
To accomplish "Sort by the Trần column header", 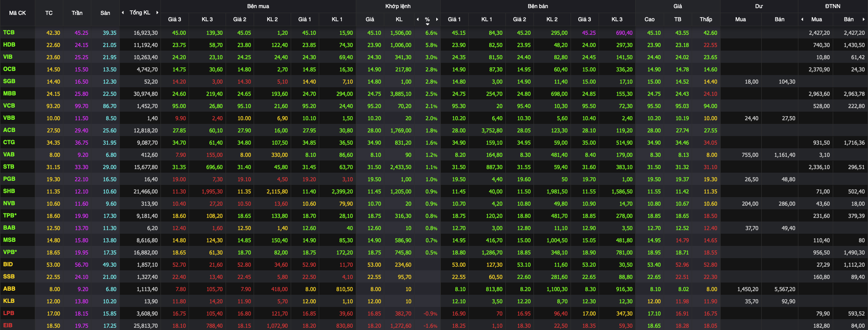I will (x=77, y=13).
